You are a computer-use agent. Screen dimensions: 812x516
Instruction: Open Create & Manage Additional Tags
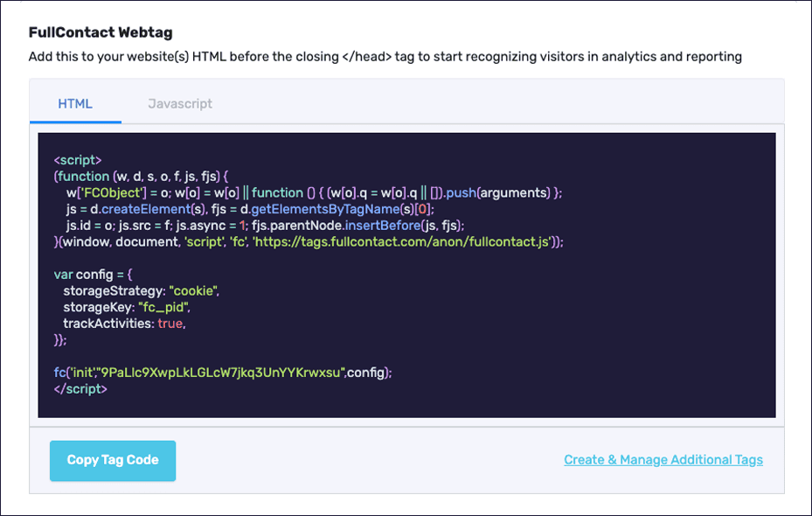663,459
